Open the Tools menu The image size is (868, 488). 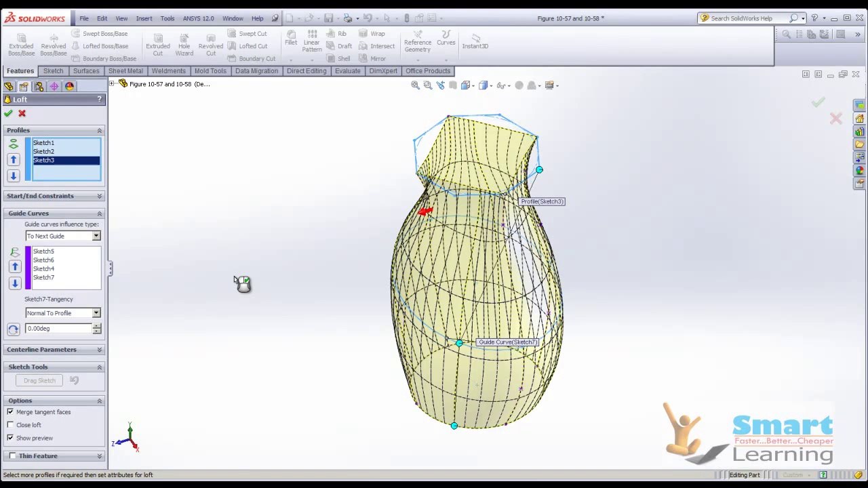coord(167,18)
